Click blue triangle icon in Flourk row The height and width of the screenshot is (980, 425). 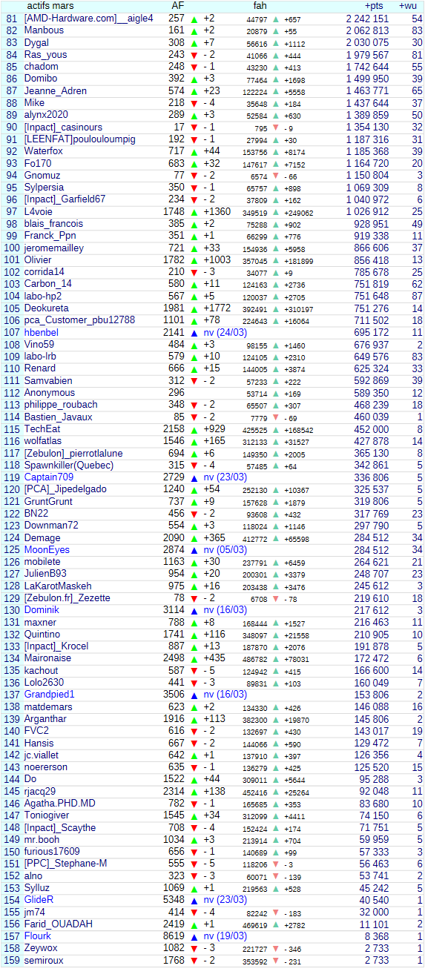pyautogui.click(x=194, y=937)
